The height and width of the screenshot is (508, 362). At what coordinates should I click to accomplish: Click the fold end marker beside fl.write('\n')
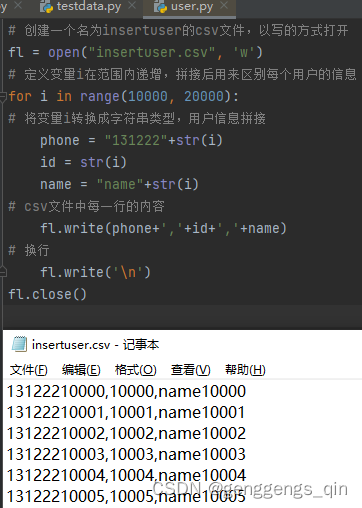click(x=3, y=272)
